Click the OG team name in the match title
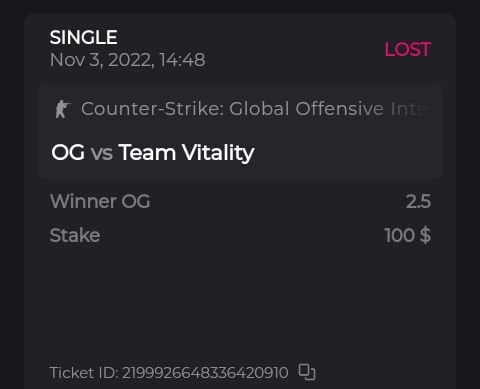The width and height of the screenshot is (480, 389). [68, 152]
